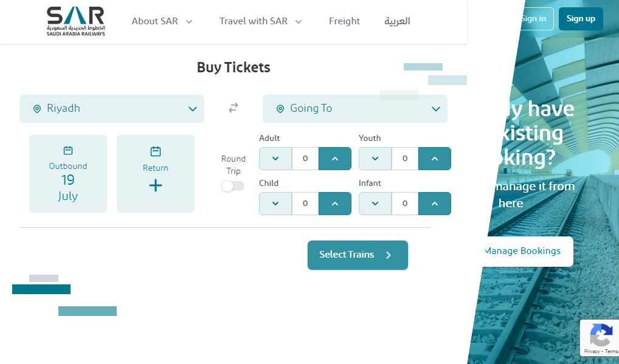Click the SAR Saudi Arabia Railways logo

click(76, 21)
